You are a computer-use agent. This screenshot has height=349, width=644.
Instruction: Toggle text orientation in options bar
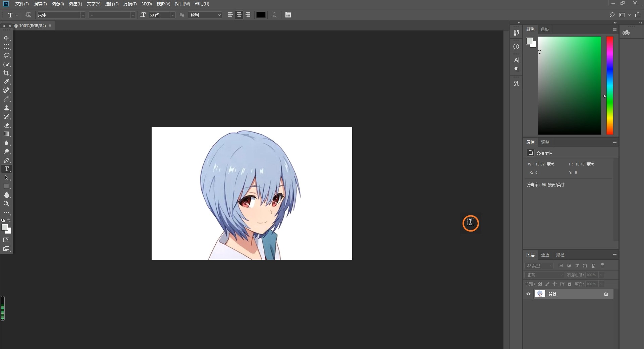28,15
